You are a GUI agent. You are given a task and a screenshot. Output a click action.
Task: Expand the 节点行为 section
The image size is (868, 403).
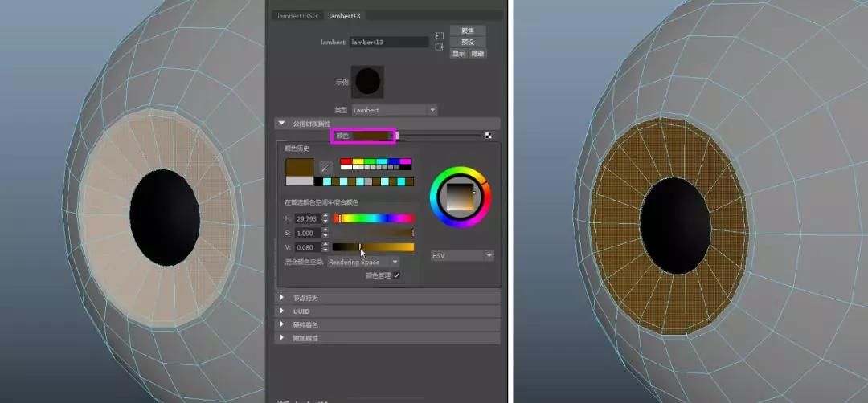pyautogui.click(x=282, y=298)
